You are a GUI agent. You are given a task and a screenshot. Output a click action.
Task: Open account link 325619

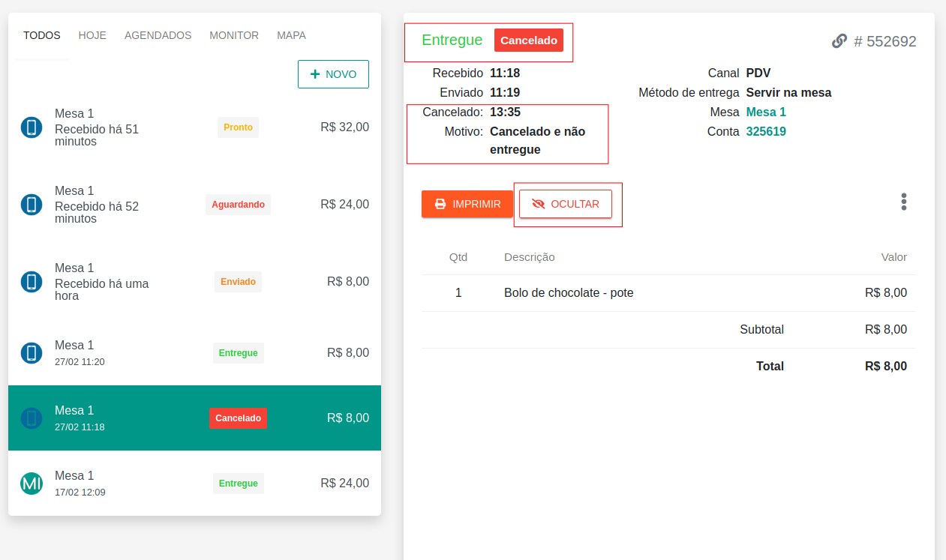766,132
